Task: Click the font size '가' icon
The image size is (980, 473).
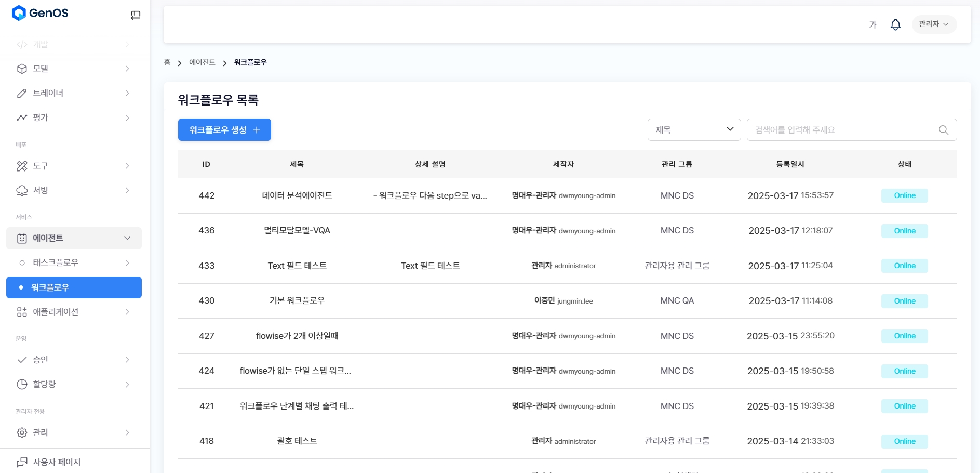Action: tap(872, 24)
